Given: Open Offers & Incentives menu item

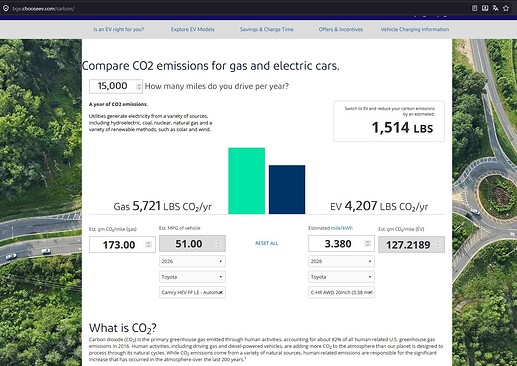Looking at the screenshot, I should tap(341, 29).
